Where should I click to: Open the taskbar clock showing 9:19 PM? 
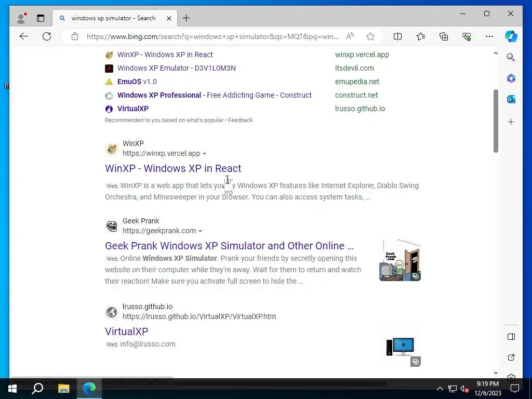click(487, 389)
